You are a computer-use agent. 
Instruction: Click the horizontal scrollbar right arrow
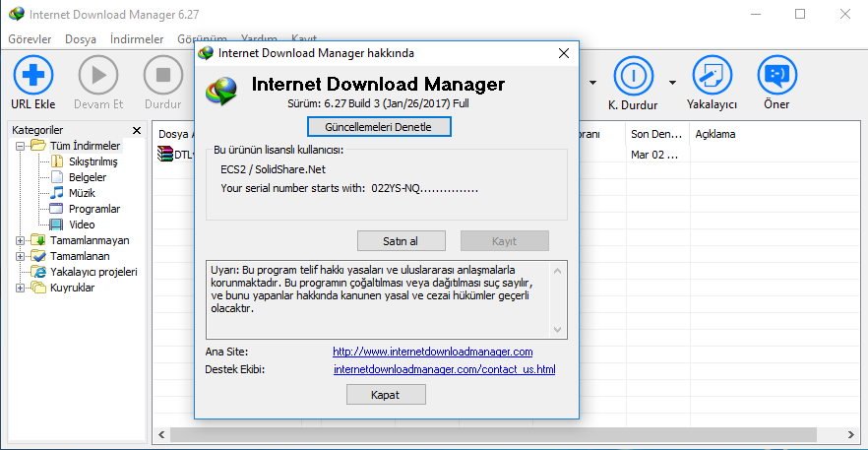851,434
